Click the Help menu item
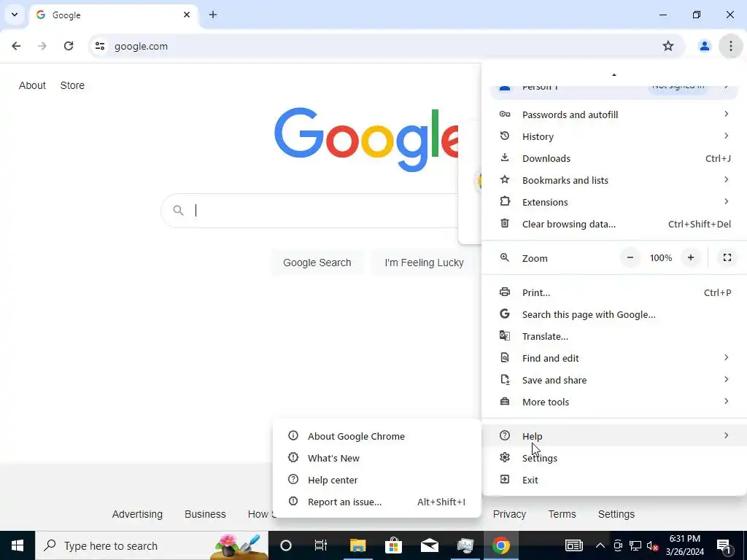 click(614, 436)
